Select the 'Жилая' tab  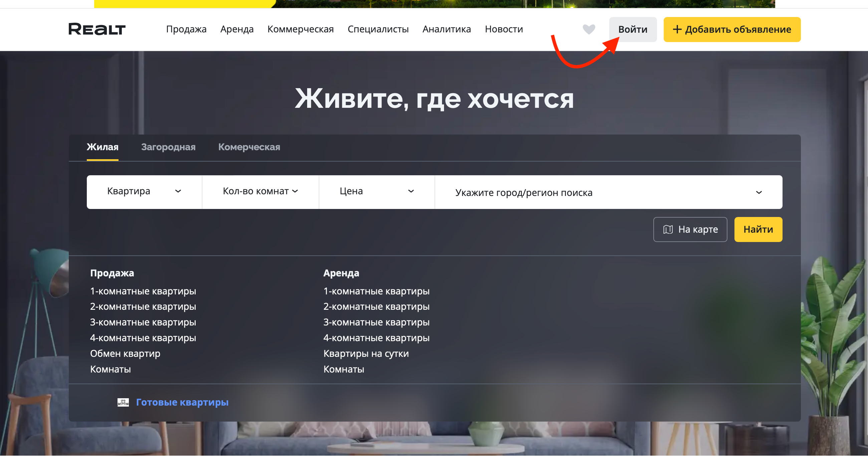click(102, 147)
